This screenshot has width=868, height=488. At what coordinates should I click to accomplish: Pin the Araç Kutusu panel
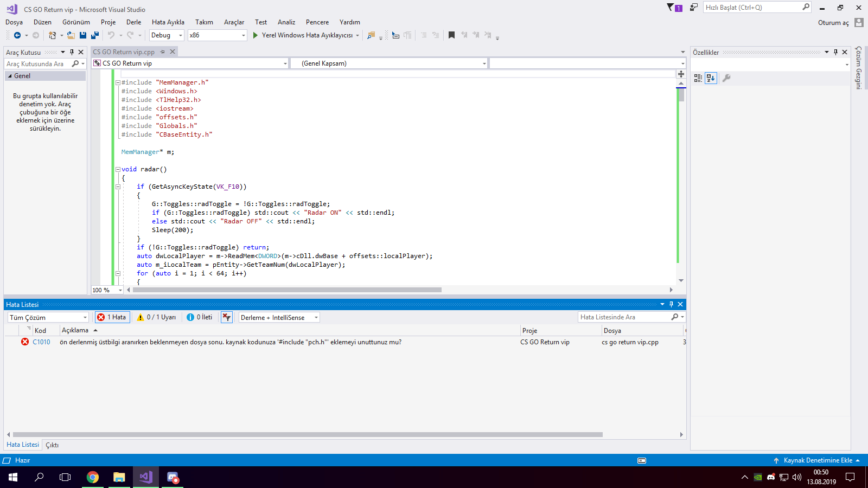[x=72, y=52]
